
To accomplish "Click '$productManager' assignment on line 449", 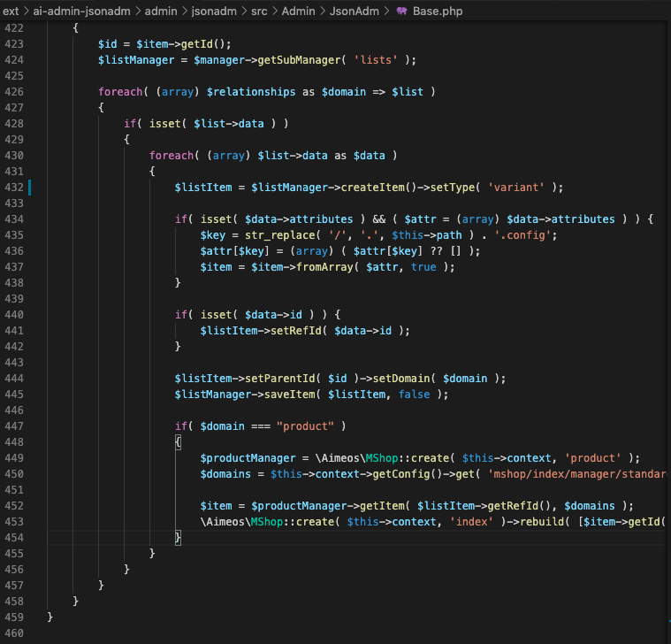I will [248, 458].
